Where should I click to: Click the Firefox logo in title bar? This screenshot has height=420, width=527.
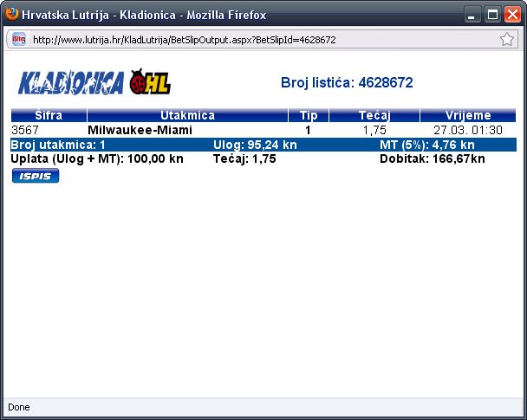(12, 14)
